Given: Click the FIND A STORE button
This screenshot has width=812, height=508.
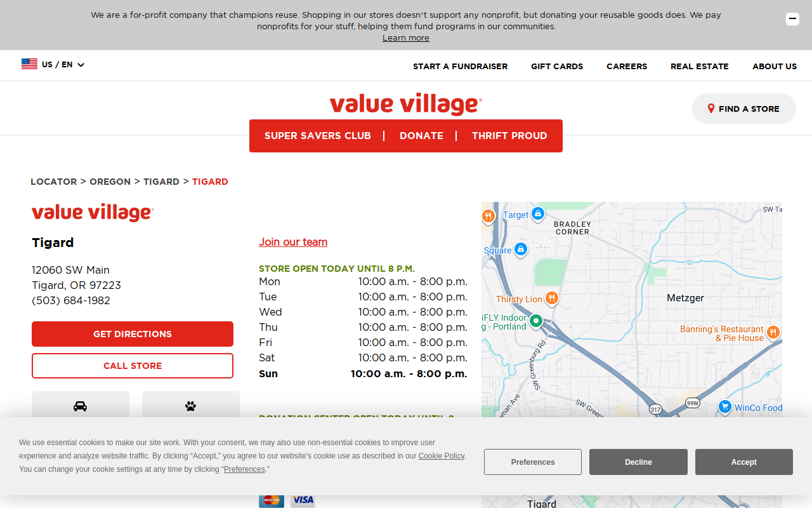Looking at the screenshot, I should tap(744, 109).
